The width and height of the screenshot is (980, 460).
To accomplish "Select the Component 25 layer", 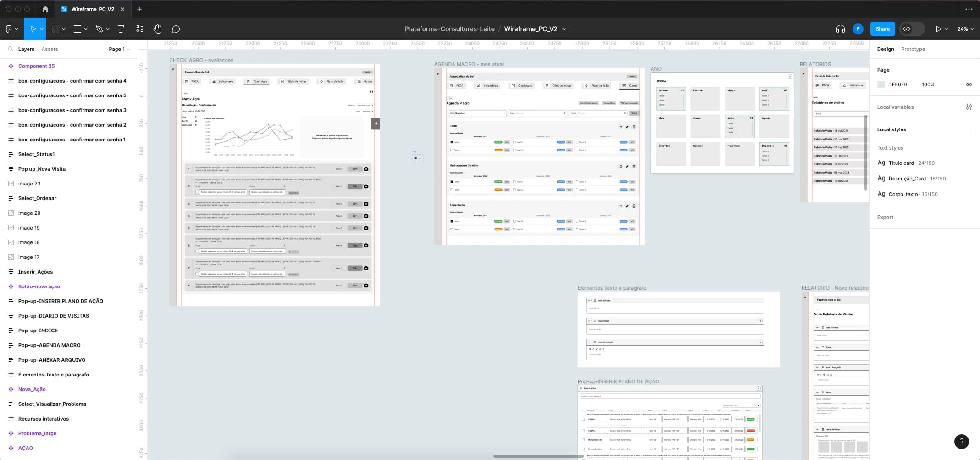I will (x=36, y=66).
